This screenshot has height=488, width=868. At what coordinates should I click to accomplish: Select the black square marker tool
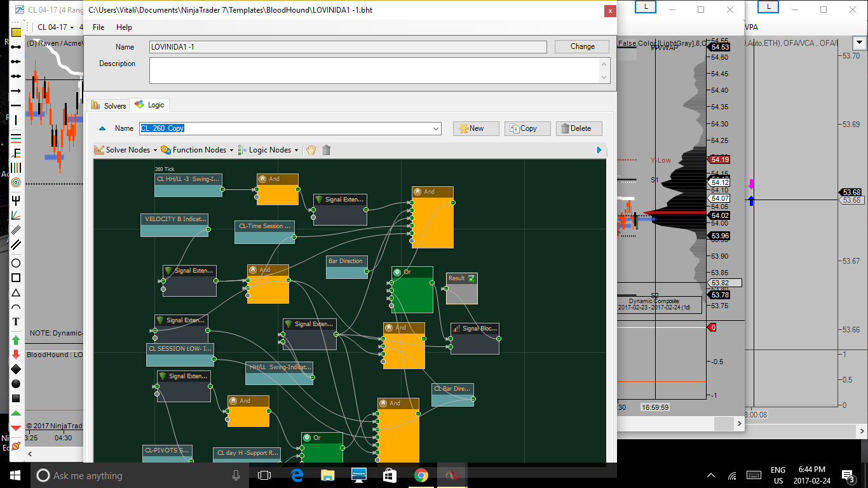[16, 398]
